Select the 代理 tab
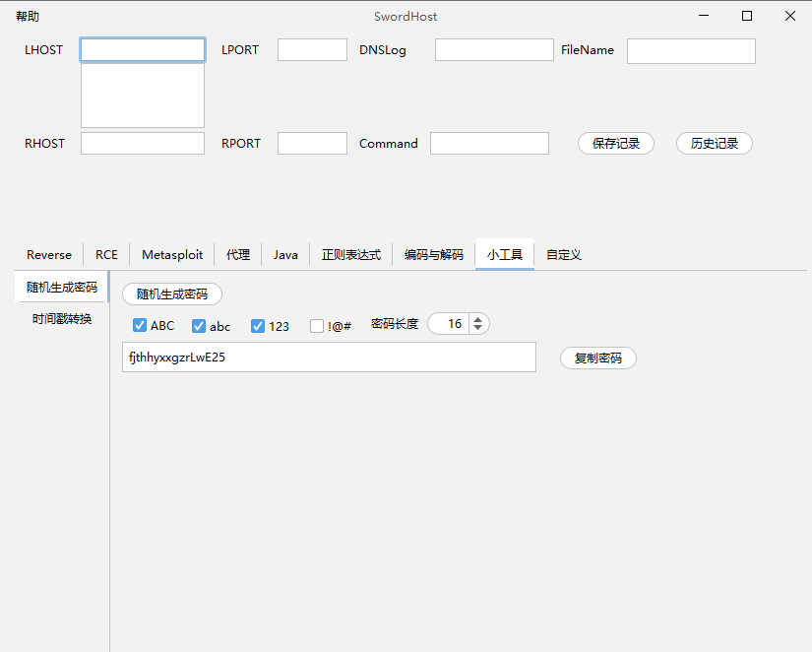 click(x=238, y=254)
